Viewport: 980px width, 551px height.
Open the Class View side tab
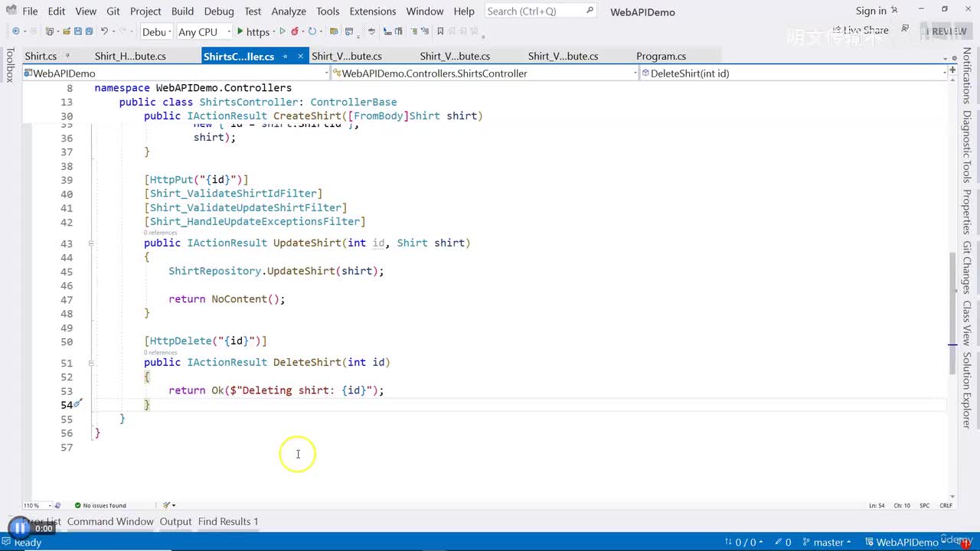(967, 322)
